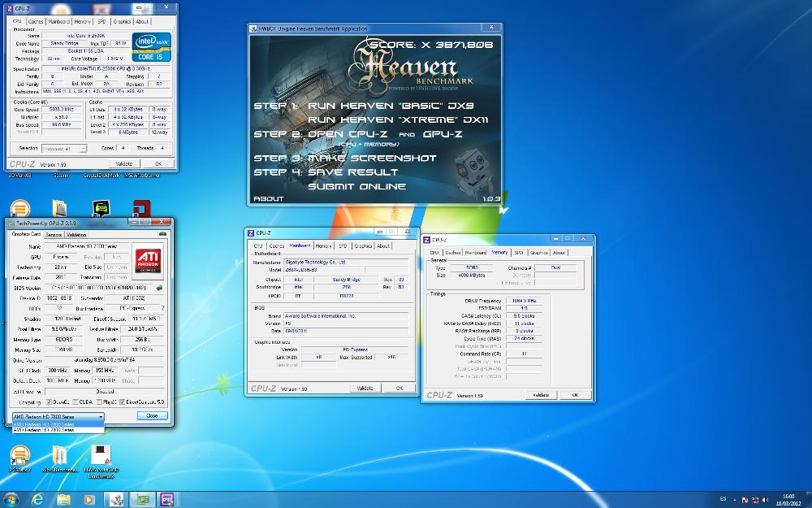Screen dimensions: 812x508
Task: Click the volume speaker tray icon
Action: [765, 500]
